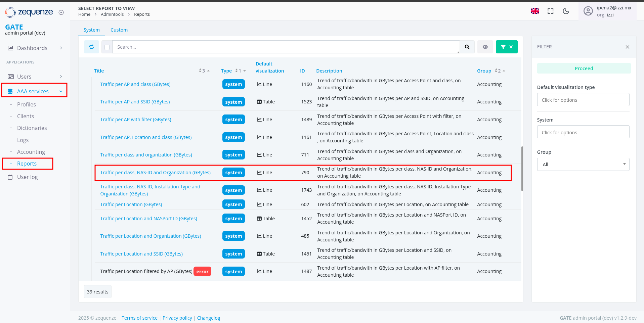
Task: Sort by the Description column header
Action: tap(329, 71)
